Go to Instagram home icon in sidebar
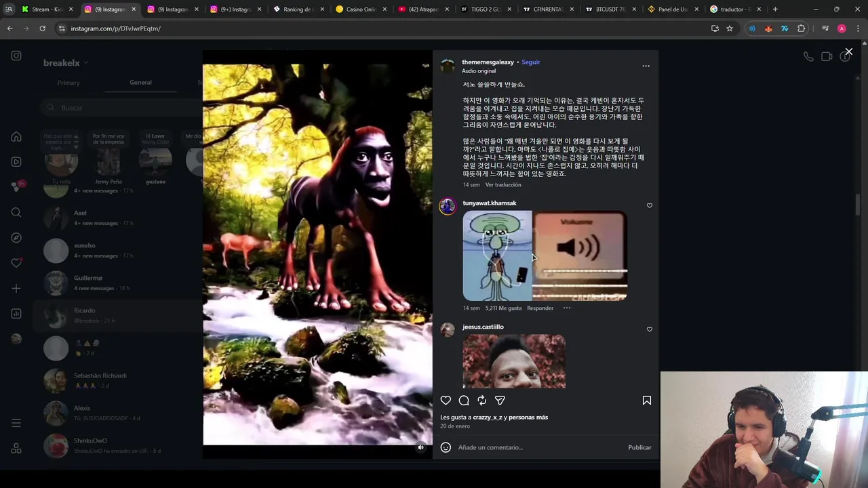Screen dimensions: 868x488 pos(16,136)
